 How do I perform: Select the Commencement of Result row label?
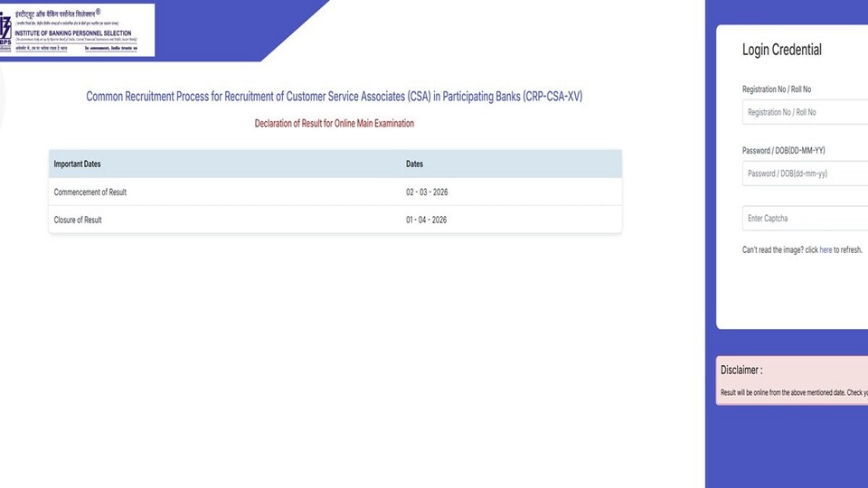click(90, 192)
